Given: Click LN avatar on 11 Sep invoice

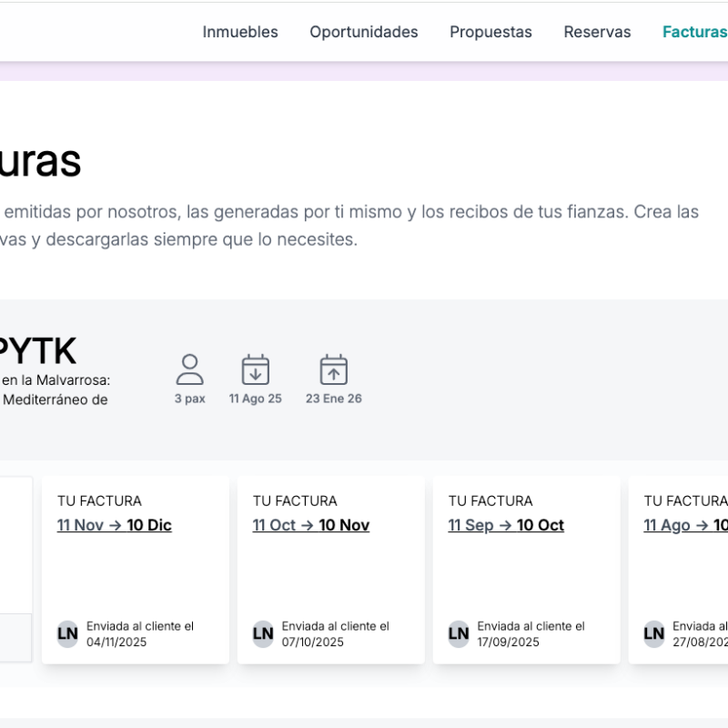Looking at the screenshot, I should (459, 634).
